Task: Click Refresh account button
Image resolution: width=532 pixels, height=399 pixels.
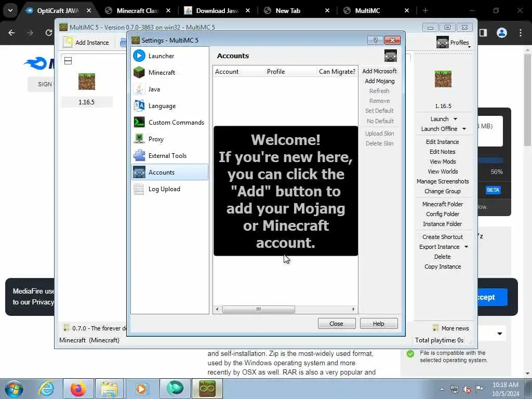Action: point(379,90)
